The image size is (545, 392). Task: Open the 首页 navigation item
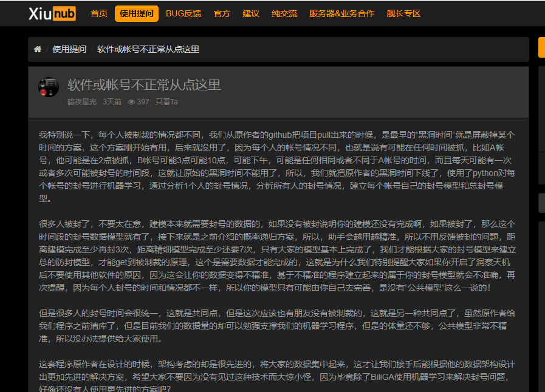click(x=99, y=13)
